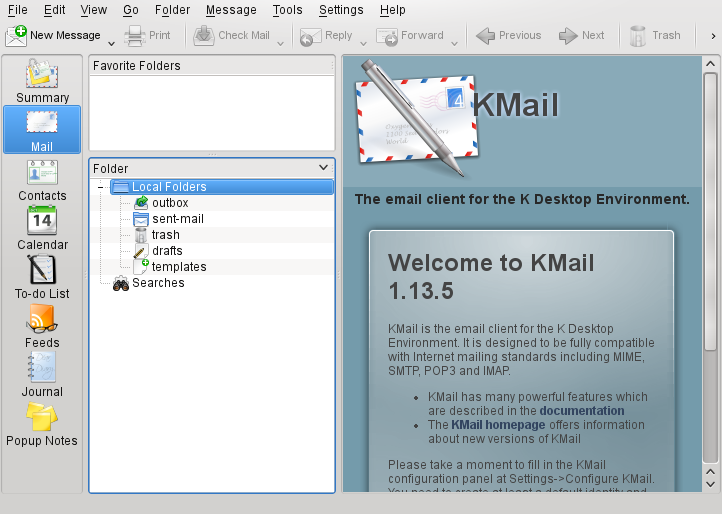Click the Check Mail toolbar icon
This screenshot has height=514, width=722.
point(204,35)
